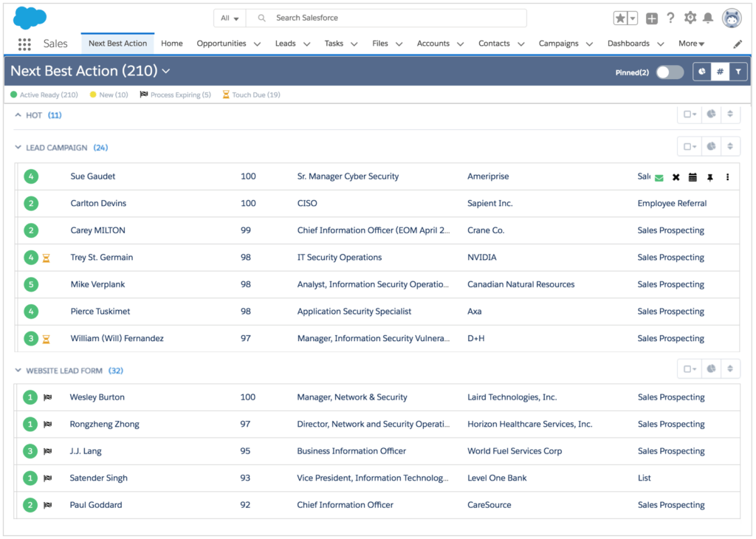
Task: Open the Tasks tab dropdown chevron
Action: click(x=354, y=44)
